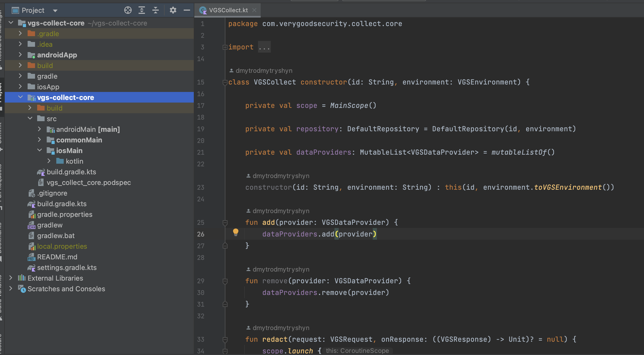The height and width of the screenshot is (355, 644).
Task: Click the Collapse All icon in Project panel
Action: (156, 10)
